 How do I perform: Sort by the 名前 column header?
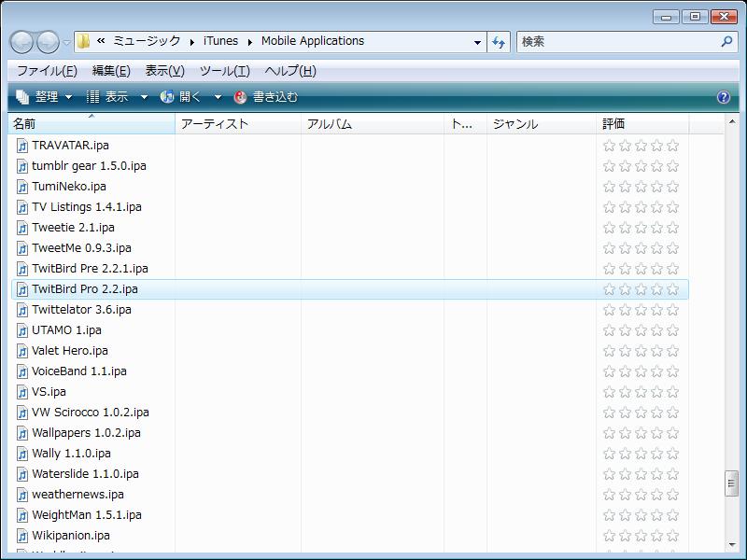point(92,124)
